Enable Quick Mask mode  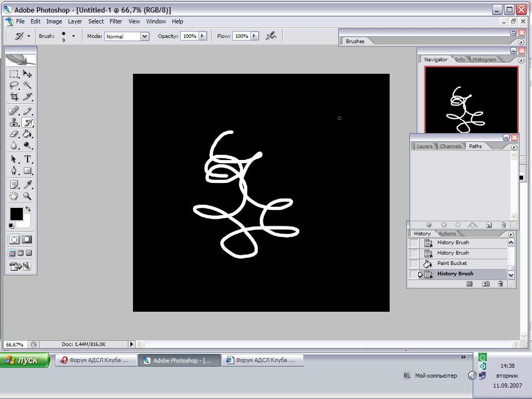(x=27, y=240)
